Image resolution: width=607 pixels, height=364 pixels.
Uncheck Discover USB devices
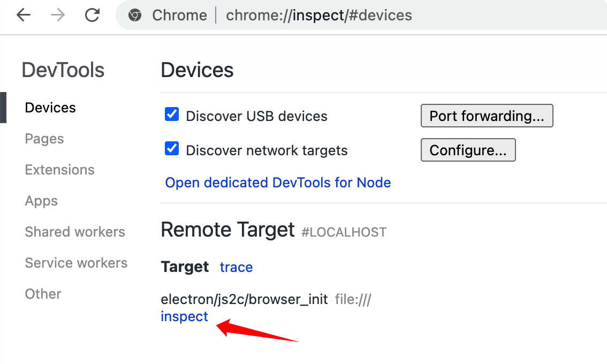coord(171,115)
